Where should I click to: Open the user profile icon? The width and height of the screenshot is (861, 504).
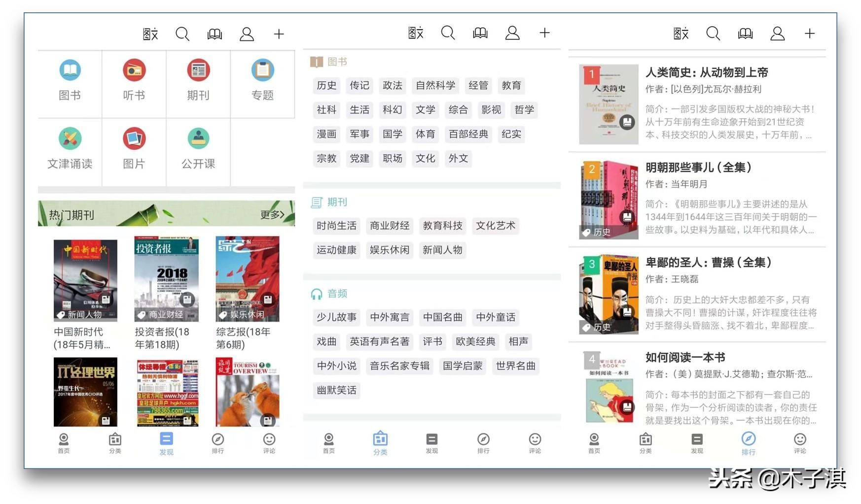click(247, 34)
